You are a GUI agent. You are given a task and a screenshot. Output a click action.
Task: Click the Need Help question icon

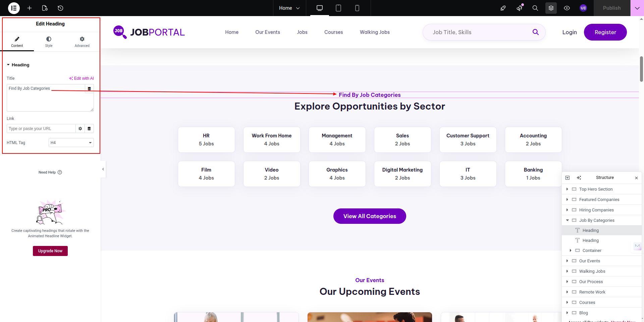pos(60,172)
